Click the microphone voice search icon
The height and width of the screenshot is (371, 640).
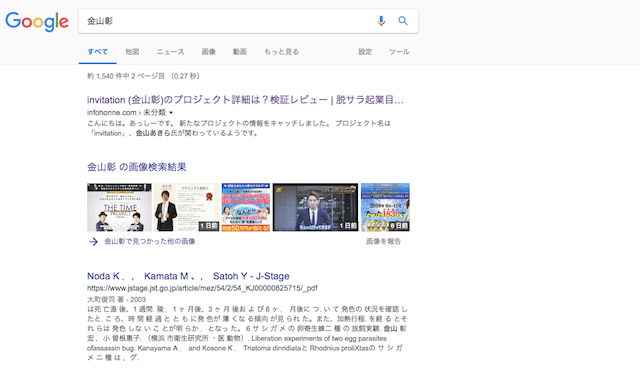coord(381,21)
